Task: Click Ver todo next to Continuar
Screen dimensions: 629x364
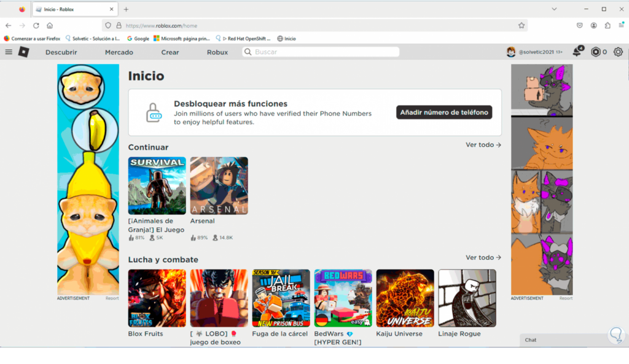Action: pyautogui.click(x=483, y=145)
